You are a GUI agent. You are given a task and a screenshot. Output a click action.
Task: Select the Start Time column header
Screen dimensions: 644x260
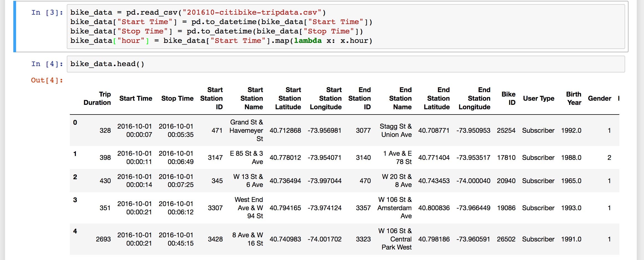click(x=136, y=98)
